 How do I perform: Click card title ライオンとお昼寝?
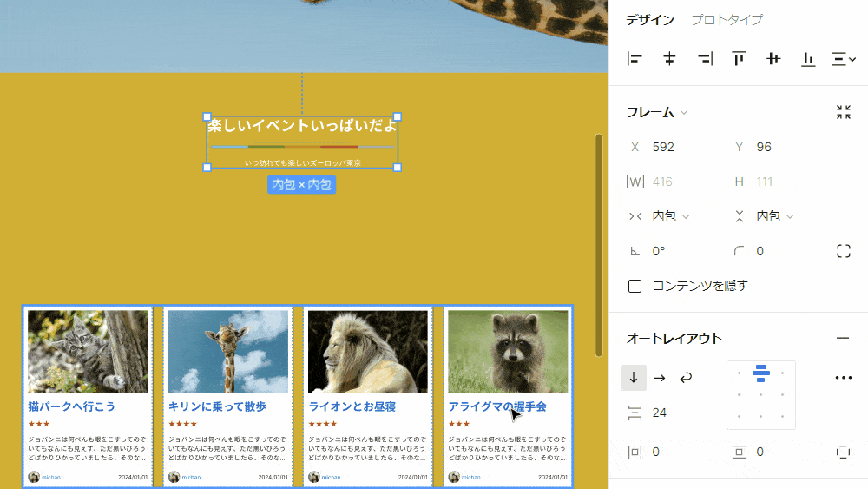click(352, 407)
